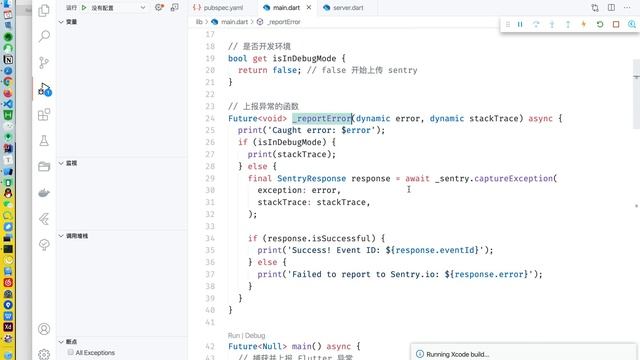Click line number 24 in the gutter
The height and width of the screenshot is (360, 640).
210,118
